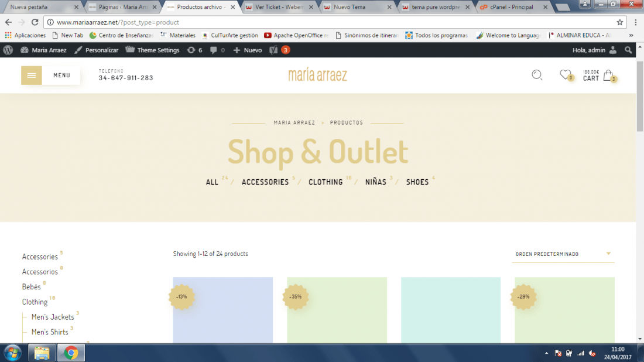Select Bebés in the sidebar categories

31,287
